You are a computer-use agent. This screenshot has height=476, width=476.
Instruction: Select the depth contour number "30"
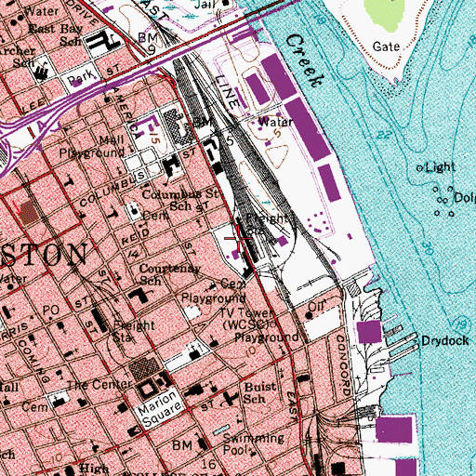pos(427,249)
